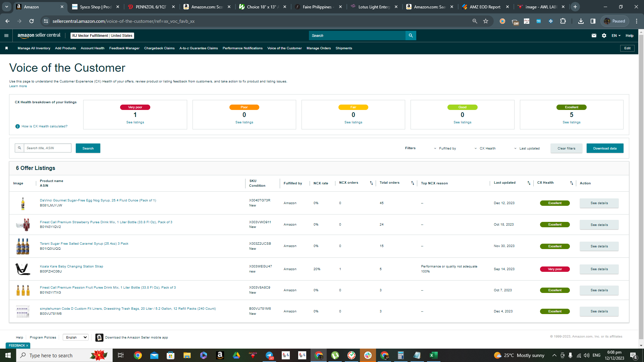
Task: Open the messages envelope icon
Action: pos(594,36)
